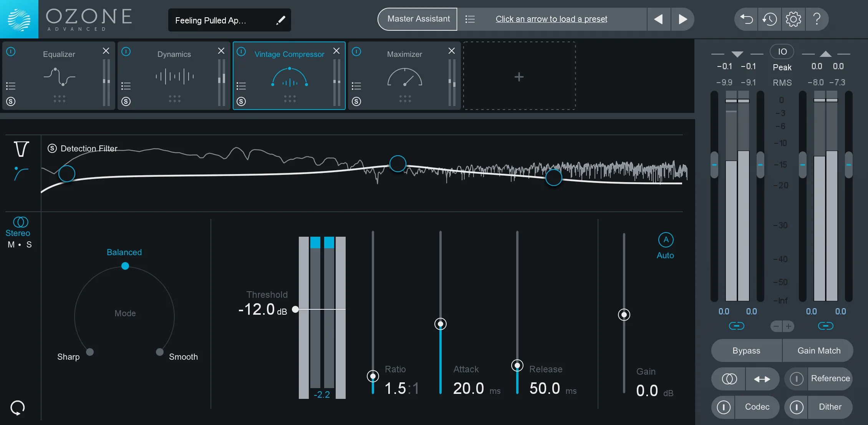This screenshot has width=868, height=425.
Task: Toggle the Vintage Compressor module power
Action: [x=241, y=51]
